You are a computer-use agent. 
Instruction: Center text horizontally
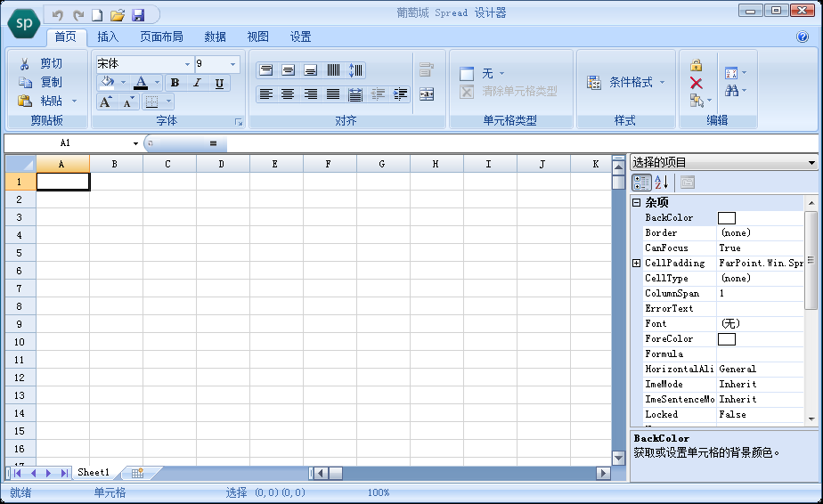288,94
